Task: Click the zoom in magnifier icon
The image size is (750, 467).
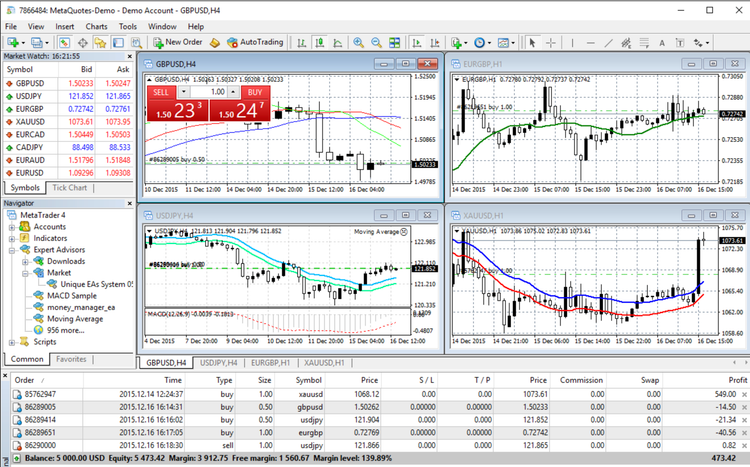Action: tap(358, 43)
